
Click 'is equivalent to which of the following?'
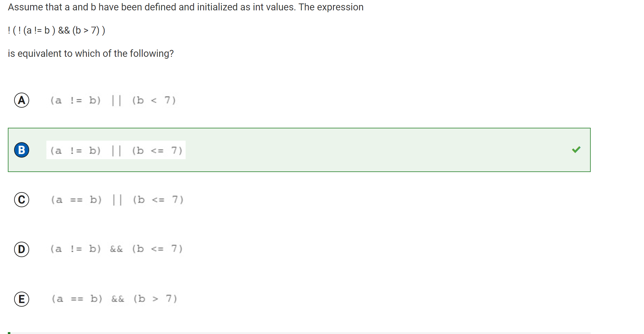pos(91,54)
